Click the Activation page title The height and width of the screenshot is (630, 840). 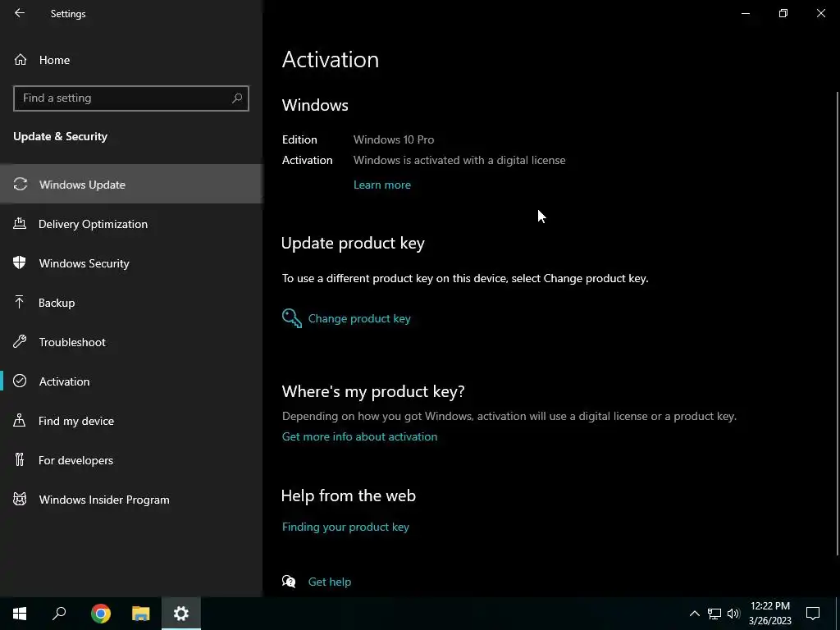click(x=331, y=59)
